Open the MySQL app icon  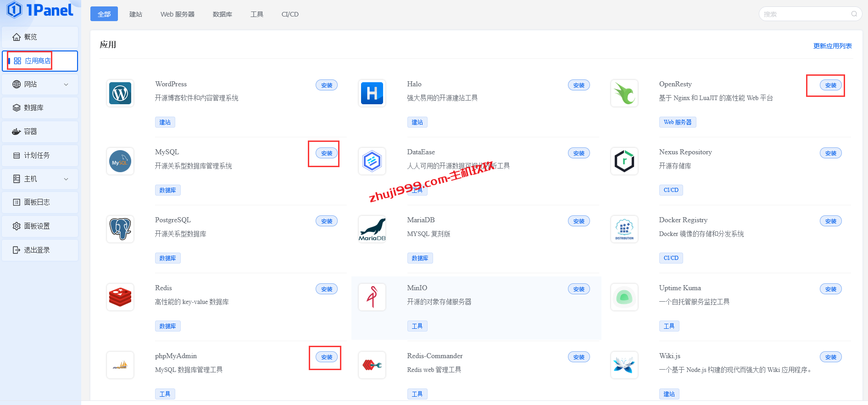pyautogui.click(x=120, y=161)
